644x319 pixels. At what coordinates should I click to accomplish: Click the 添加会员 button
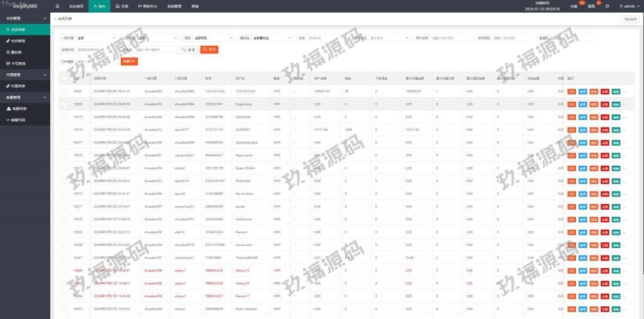tap(630, 19)
